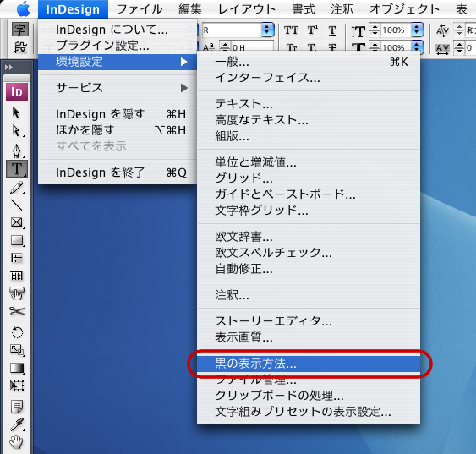
Task: Choose InDesign について... menu item
Action: (118, 30)
